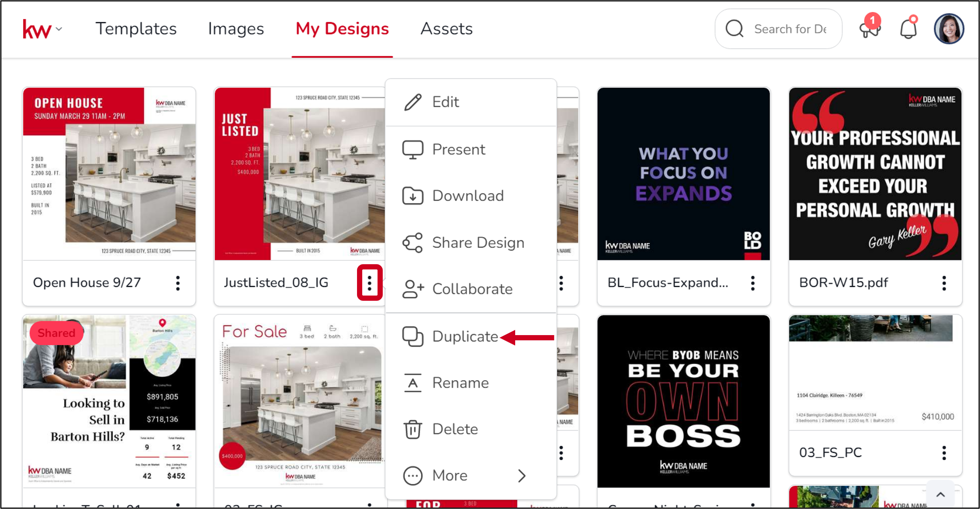Open the What You Focus On Expands thumbnail
This screenshot has height=509, width=980.
pos(684,174)
